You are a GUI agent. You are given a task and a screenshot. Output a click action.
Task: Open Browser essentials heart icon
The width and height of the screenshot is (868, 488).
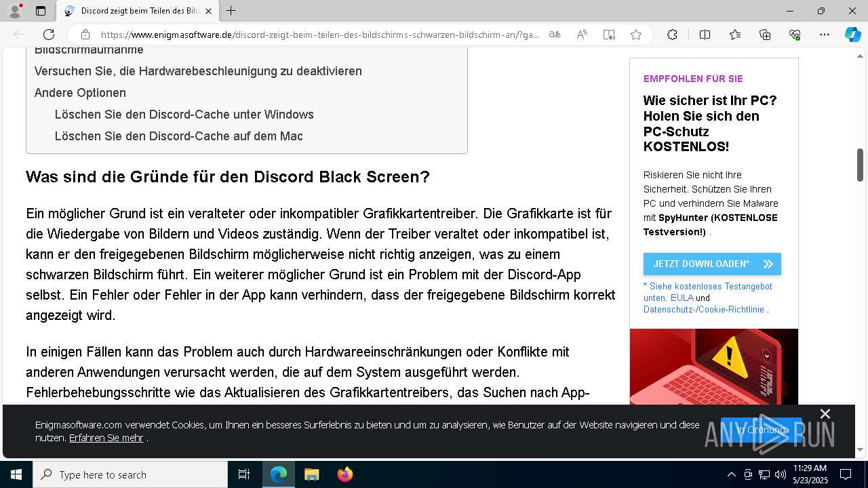click(795, 35)
